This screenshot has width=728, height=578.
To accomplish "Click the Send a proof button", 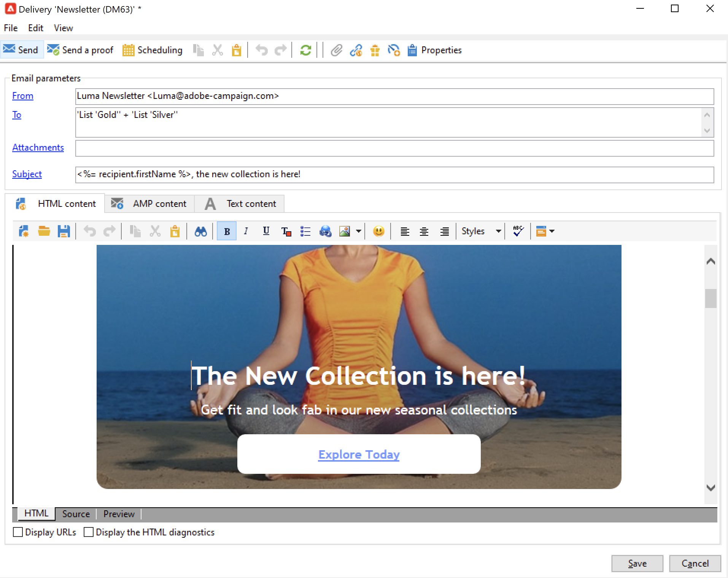I will [80, 50].
